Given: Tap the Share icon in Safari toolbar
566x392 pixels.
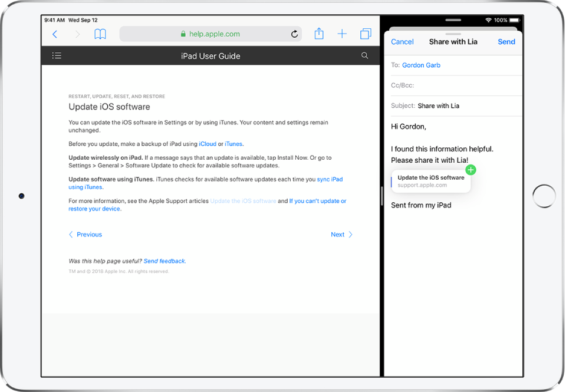Looking at the screenshot, I should tap(318, 34).
